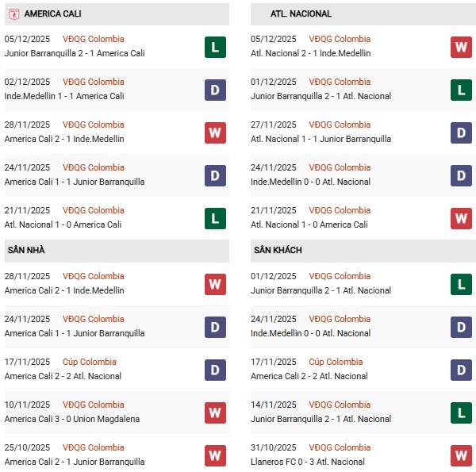This screenshot has height=472, width=476.
Task: Click VĐQG Colombia link on the 10/11/2025 match
Action: pos(94,405)
